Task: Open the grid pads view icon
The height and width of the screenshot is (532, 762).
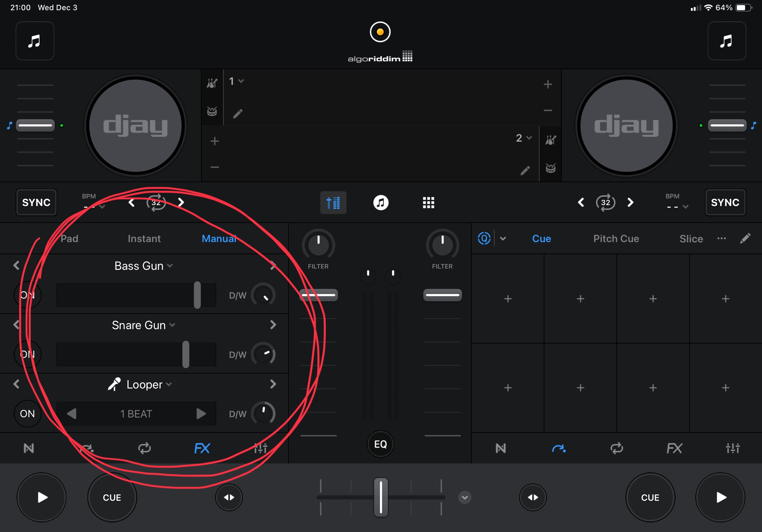Action: pos(428,202)
